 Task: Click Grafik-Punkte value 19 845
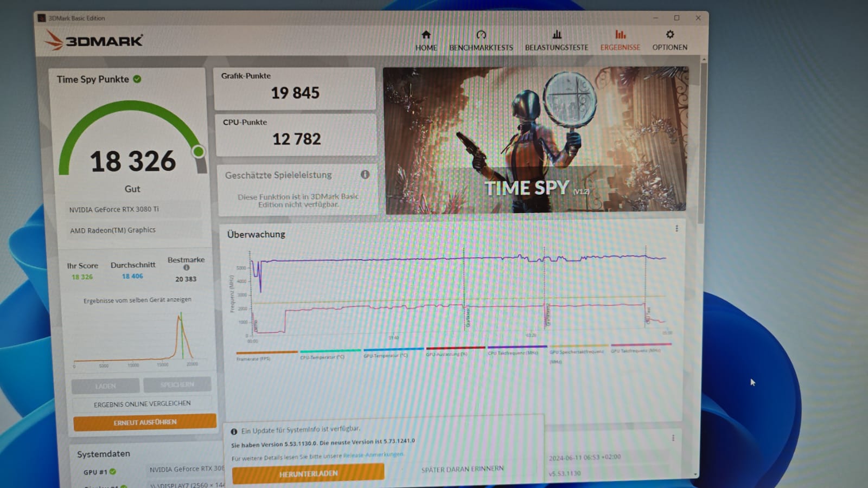click(x=295, y=93)
